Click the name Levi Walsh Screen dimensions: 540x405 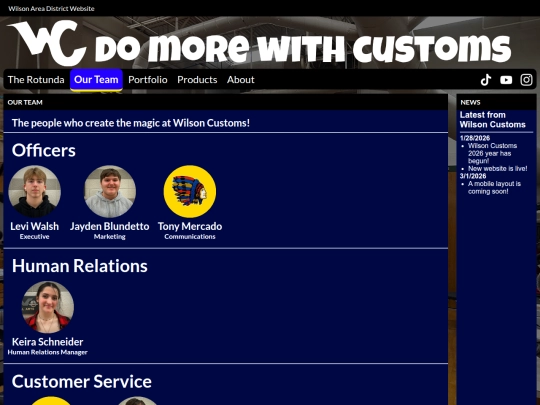click(x=34, y=226)
